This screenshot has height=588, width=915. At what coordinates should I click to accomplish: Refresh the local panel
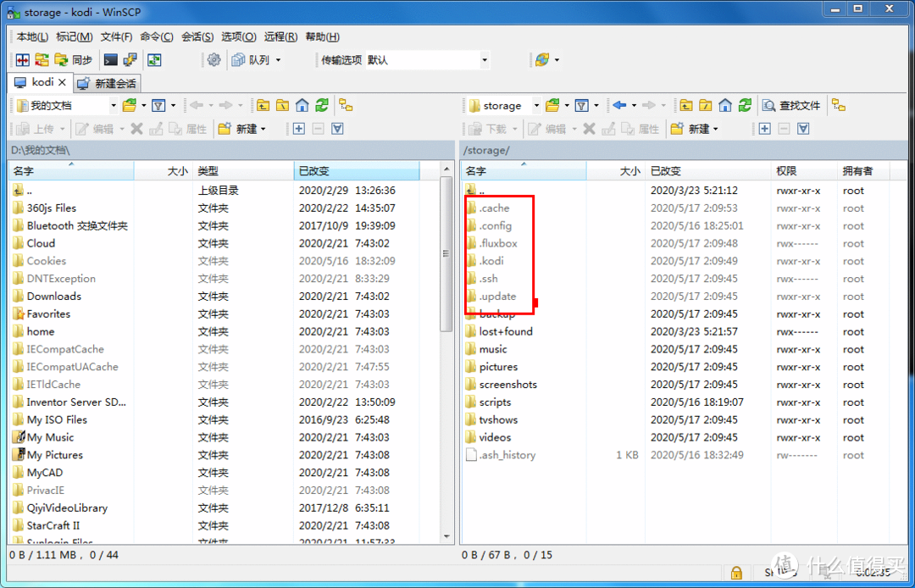pyautogui.click(x=322, y=106)
